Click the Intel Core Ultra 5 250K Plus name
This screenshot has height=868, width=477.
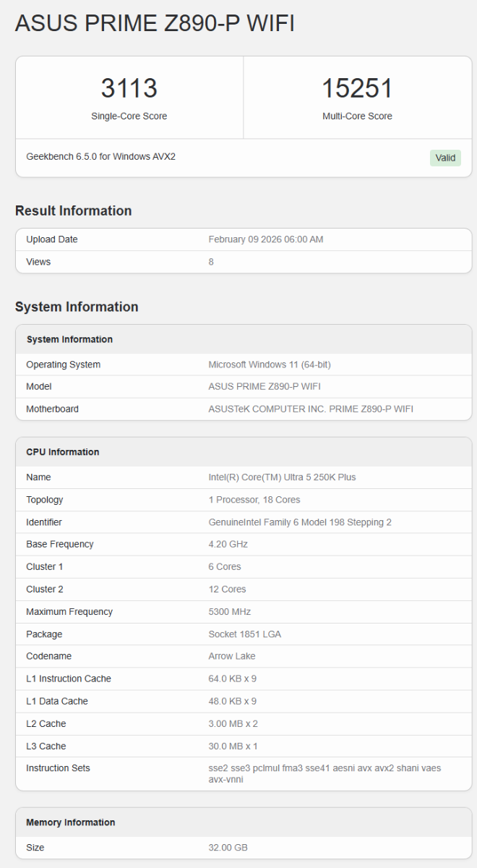[x=282, y=477]
